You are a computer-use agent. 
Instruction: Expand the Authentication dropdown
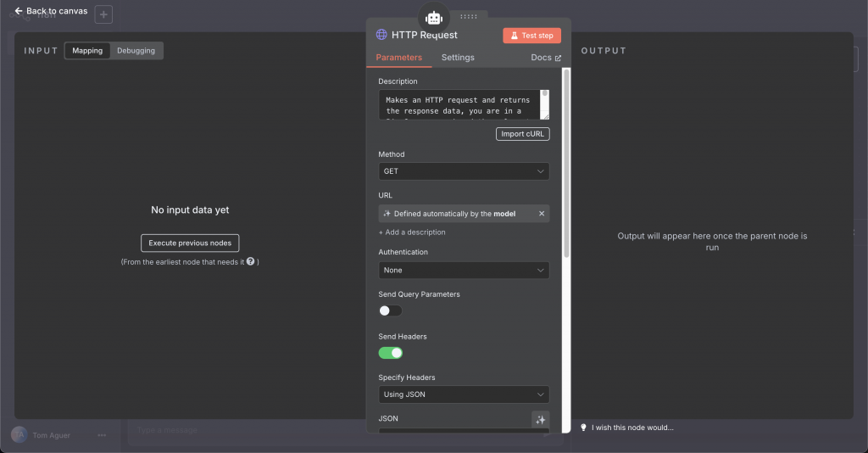(x=464, y=271)
